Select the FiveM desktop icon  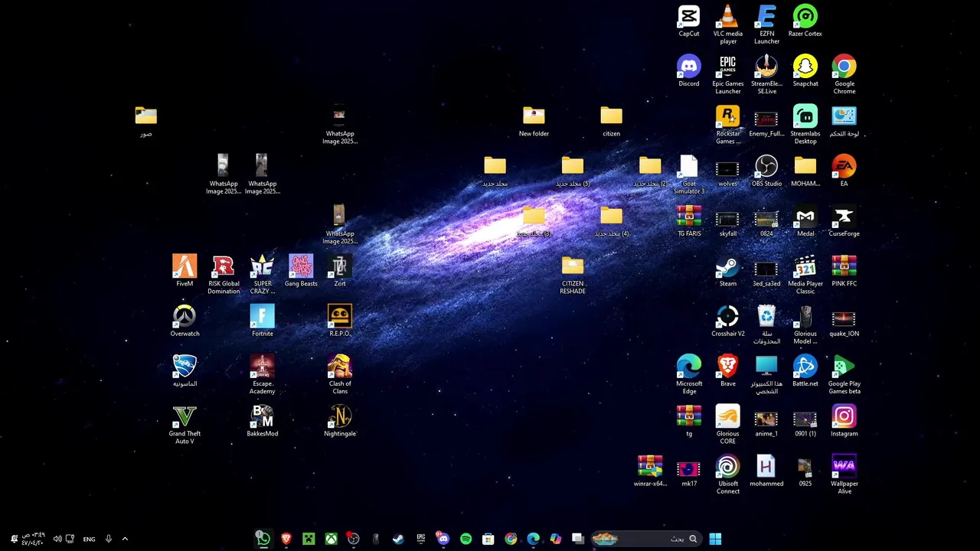click(x=185, y=271)
